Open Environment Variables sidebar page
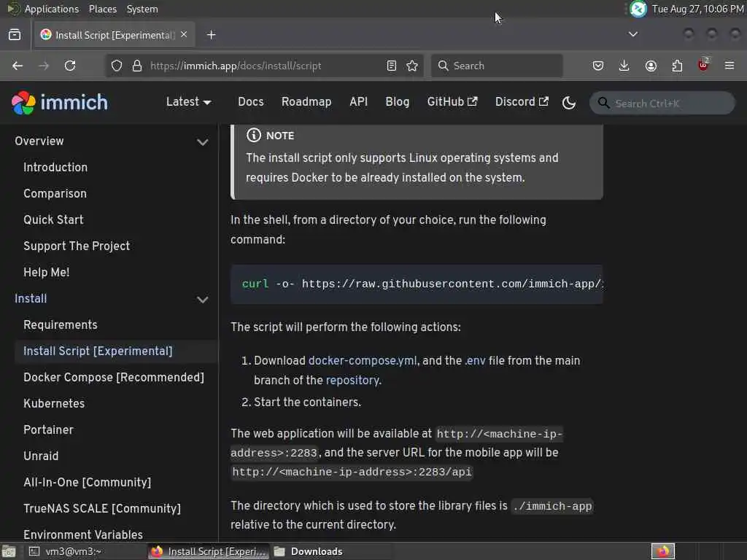 coord(83,534)
